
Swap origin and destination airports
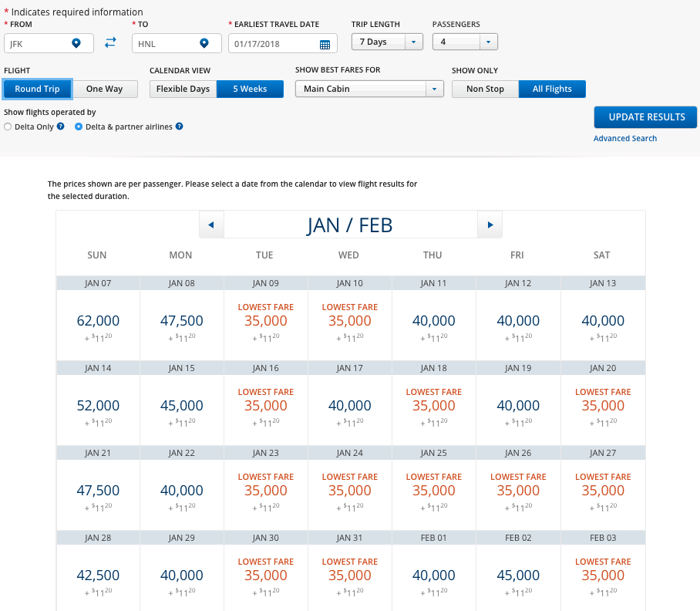pos(110,43)
